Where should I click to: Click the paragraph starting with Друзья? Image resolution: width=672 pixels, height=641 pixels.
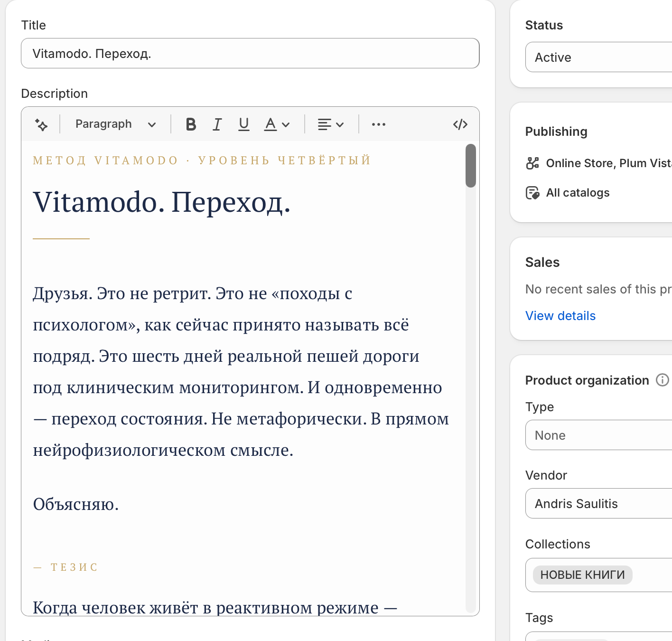241,372
